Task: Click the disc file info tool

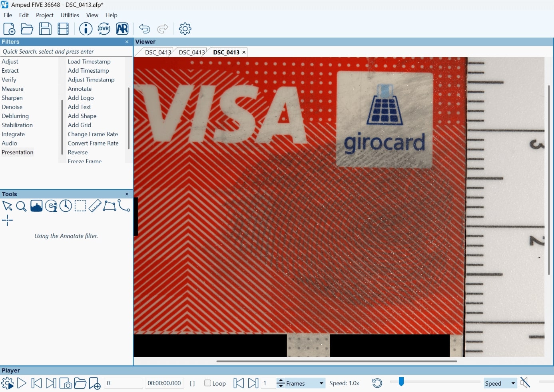Action: pos(51,206)
